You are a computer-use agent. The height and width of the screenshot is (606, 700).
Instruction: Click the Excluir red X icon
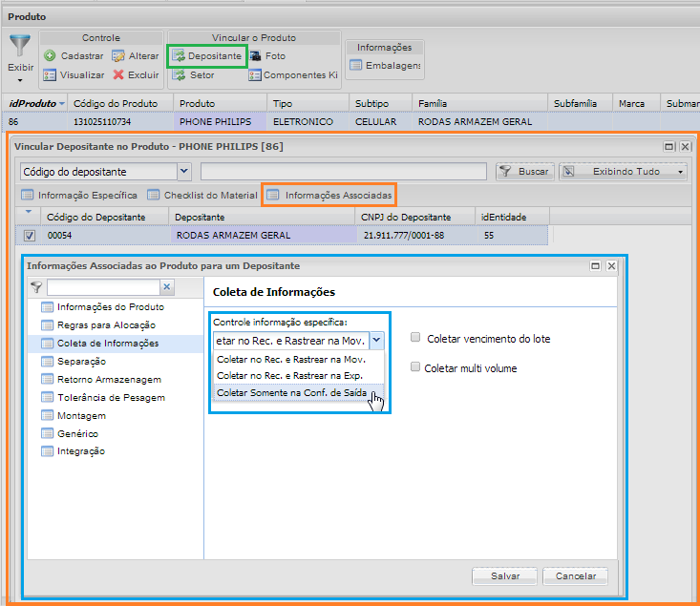point(118,74)
